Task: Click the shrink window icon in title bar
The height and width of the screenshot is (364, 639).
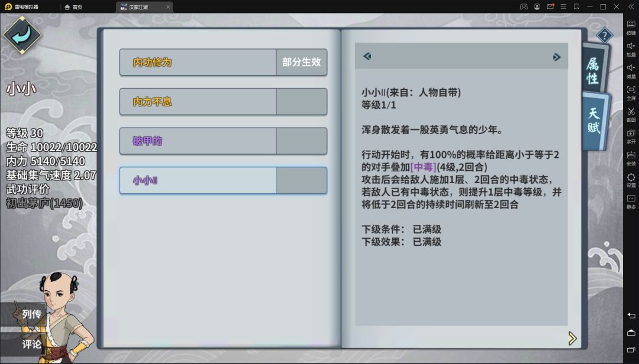Action: pos(577,7)
